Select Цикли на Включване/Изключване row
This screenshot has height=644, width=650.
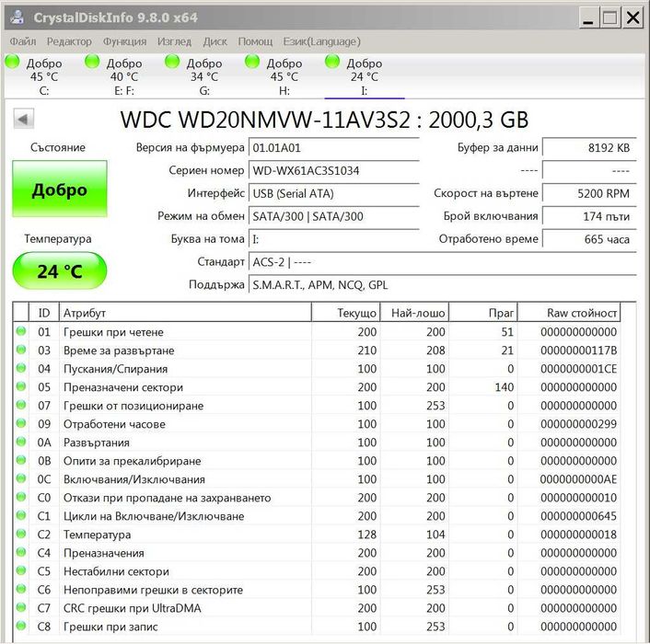pos(317,516)
